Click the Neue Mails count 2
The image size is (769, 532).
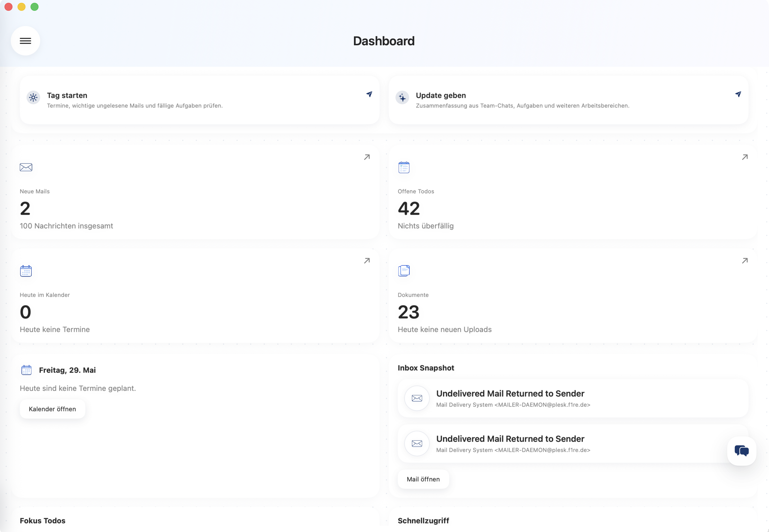(x=25, y=209)
